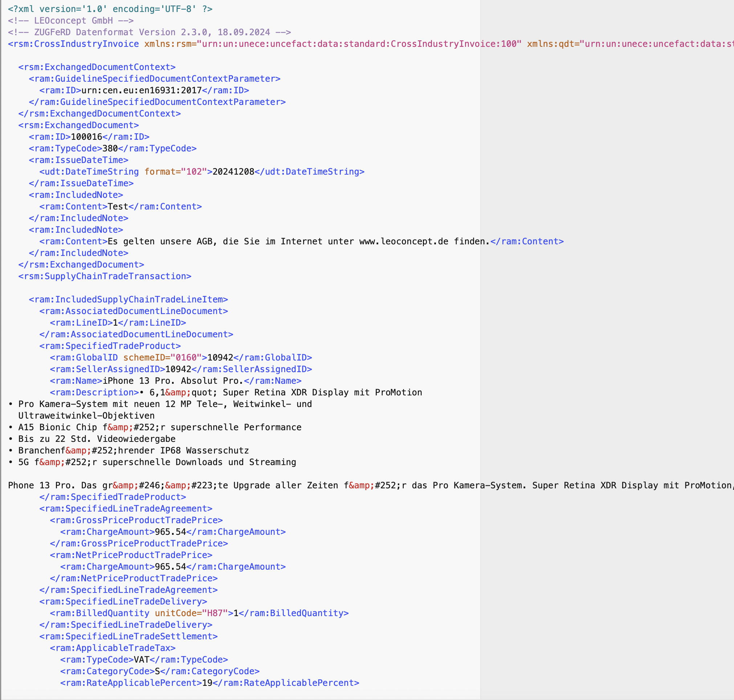Image resolution: width=734 pixels, height=700 pixels.
Task: Click the 'Pro Kamera-System mit neuen 12 MP' line
Action: [x=160, y=404]
